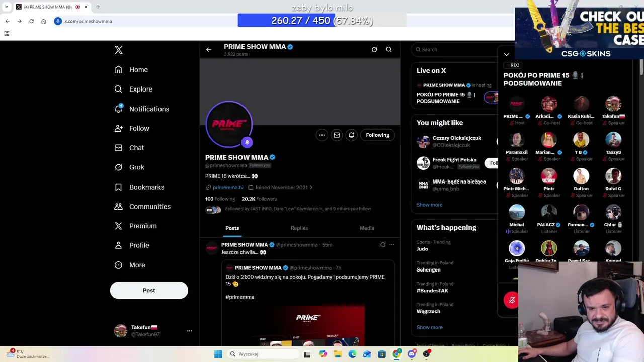Viewport: 644px width, 362px height.
Task: Click Show more under You might like
Action: click(x=429, y=205)
